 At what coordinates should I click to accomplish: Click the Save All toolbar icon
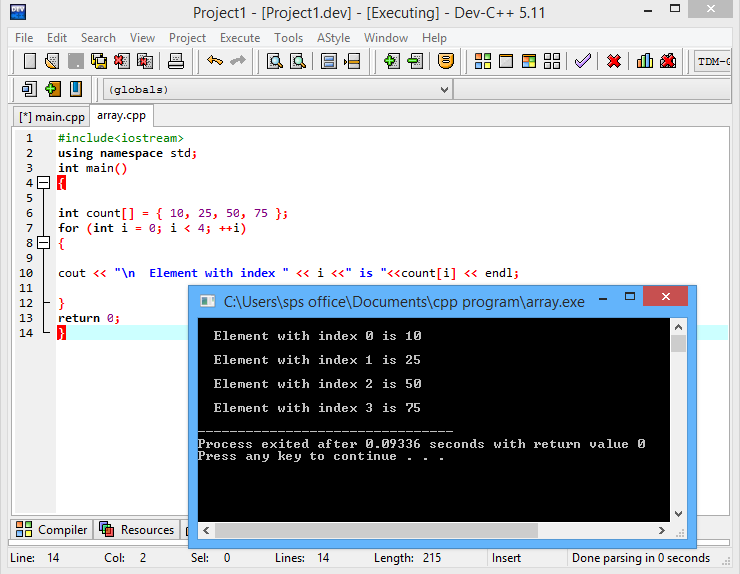pos(99,61)
